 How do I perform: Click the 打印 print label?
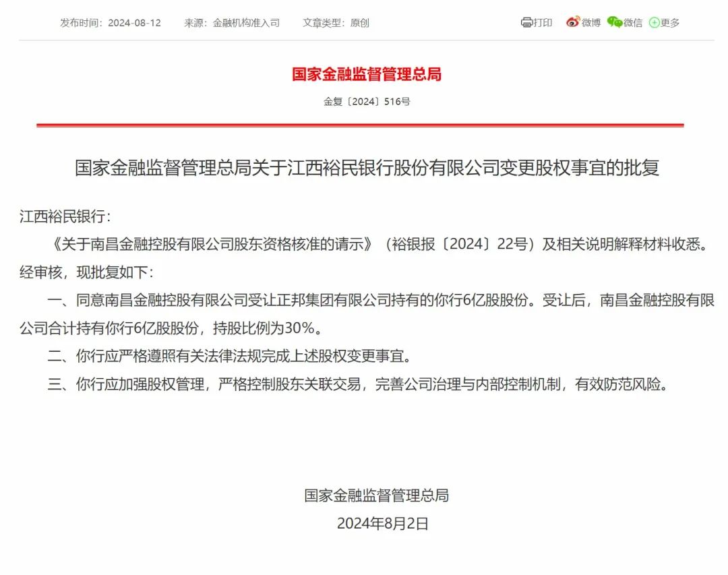coord(543,23)
